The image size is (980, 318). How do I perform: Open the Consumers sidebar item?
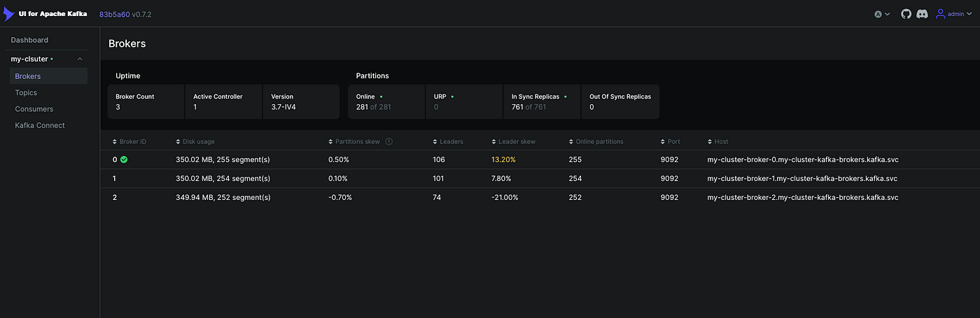[34, 109]
